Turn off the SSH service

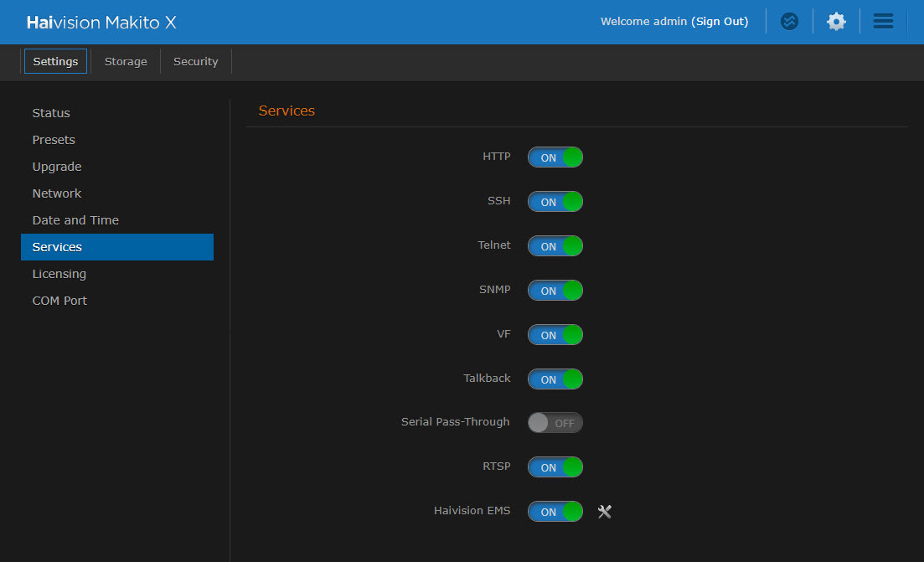555,201
